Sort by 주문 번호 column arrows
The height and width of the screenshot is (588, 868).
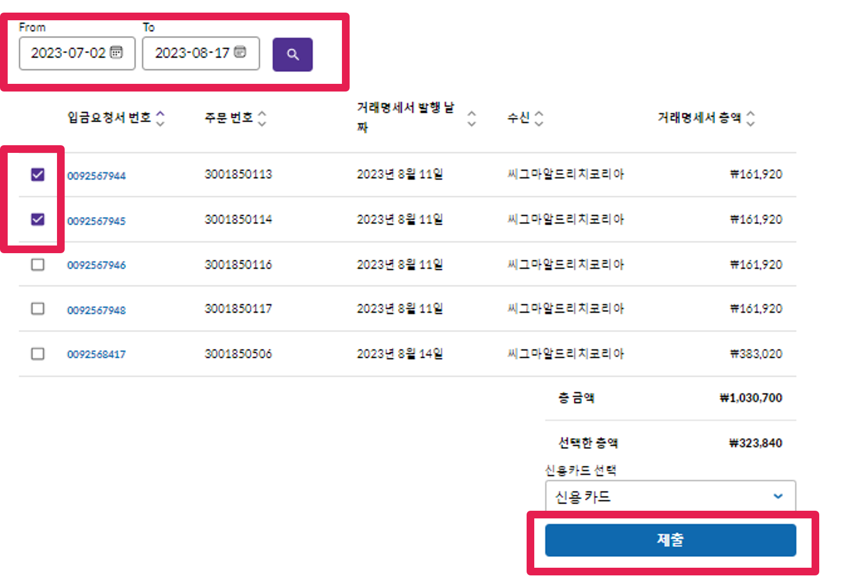click(262, 118)
